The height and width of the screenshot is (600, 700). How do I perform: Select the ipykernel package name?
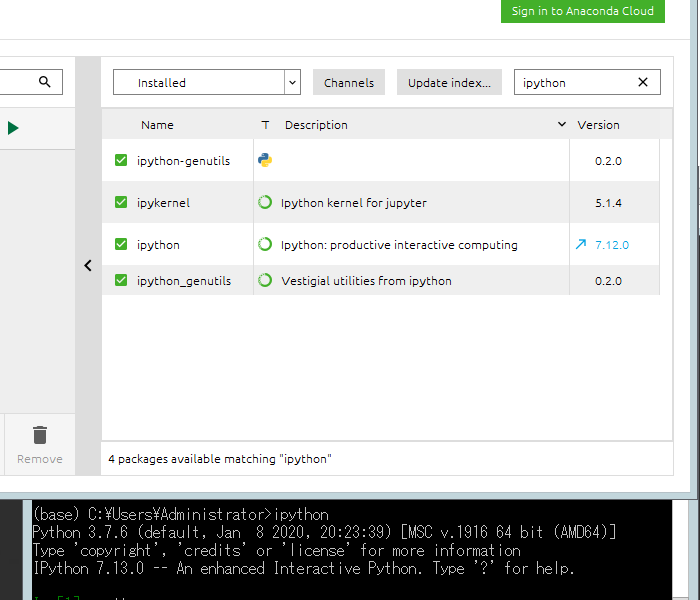(163, 203)
